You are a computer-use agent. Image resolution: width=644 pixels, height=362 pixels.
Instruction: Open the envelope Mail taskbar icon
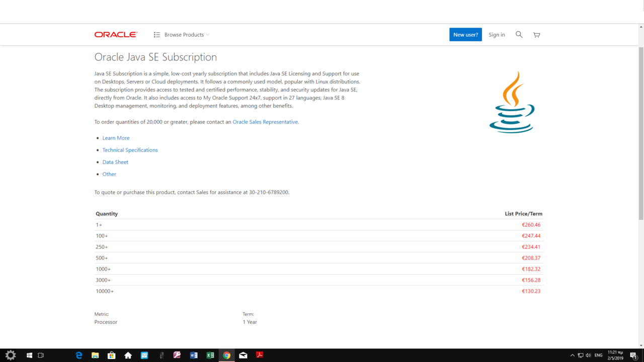pos(243,355)
